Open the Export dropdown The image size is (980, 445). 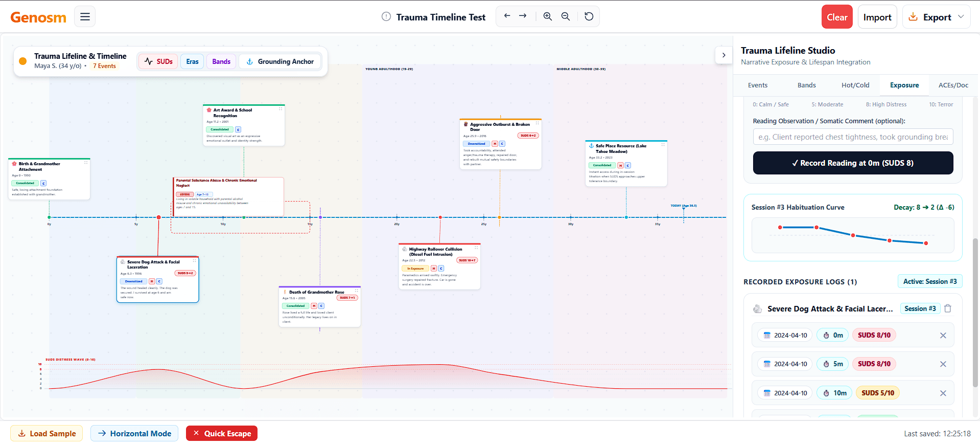[937, 17]
